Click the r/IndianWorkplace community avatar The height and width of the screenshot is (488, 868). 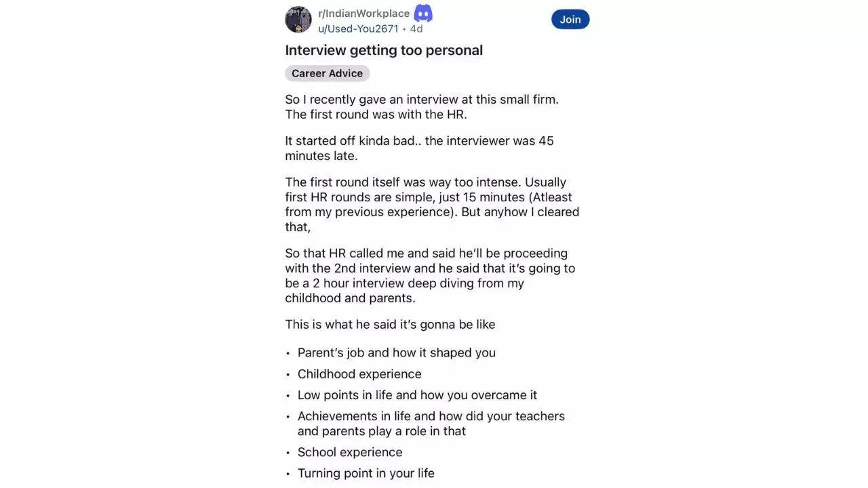298,19
